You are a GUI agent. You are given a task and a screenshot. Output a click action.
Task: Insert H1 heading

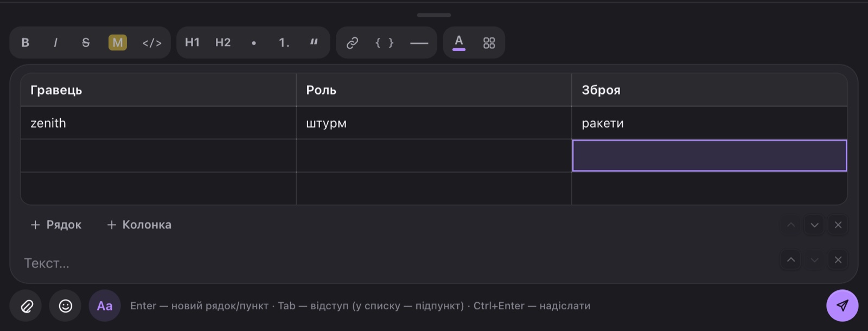point(192,42)
